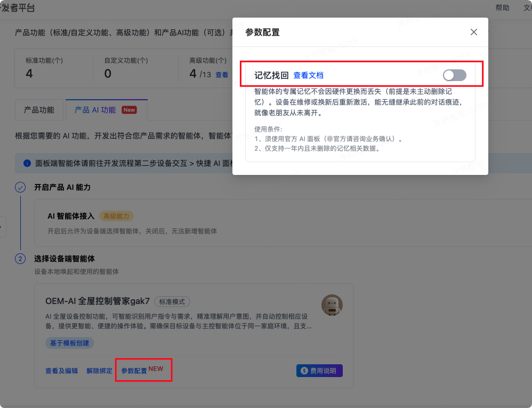Click the left sidebar expand handle
Viewport: 532px width, 408px height.
coord(2,227)
